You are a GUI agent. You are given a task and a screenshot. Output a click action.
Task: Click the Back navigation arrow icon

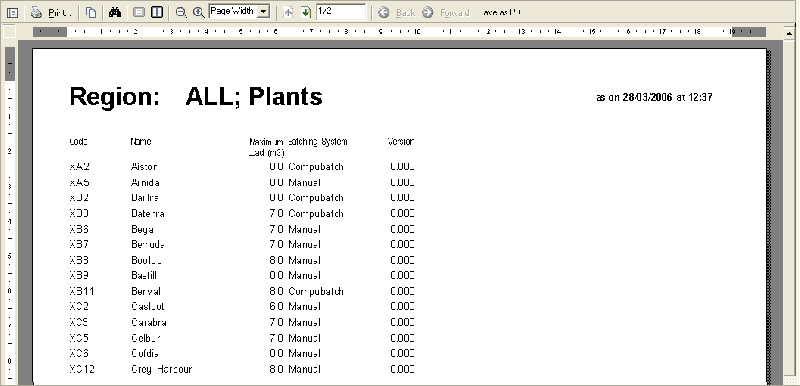pyautogui.click(x=384, y=13)
